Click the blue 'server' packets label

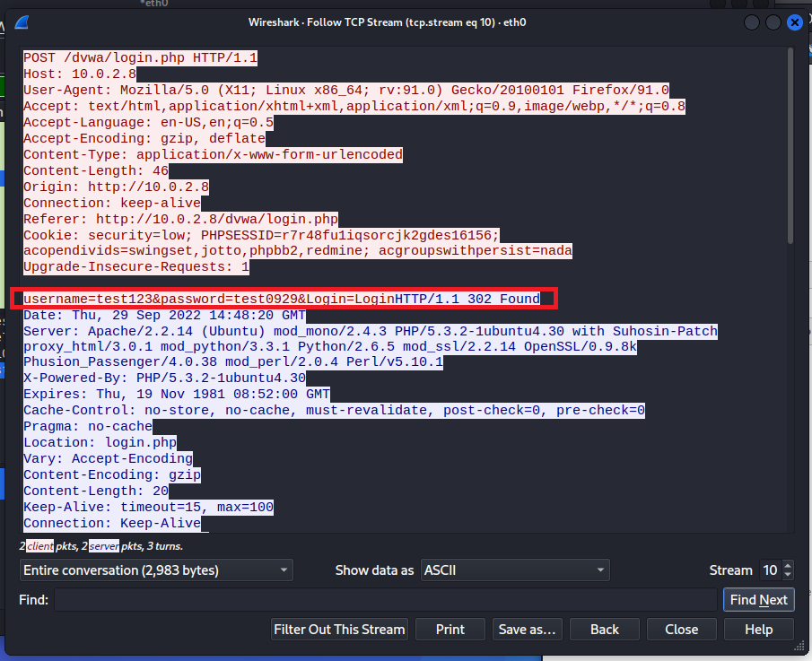[x=103, y=546]
